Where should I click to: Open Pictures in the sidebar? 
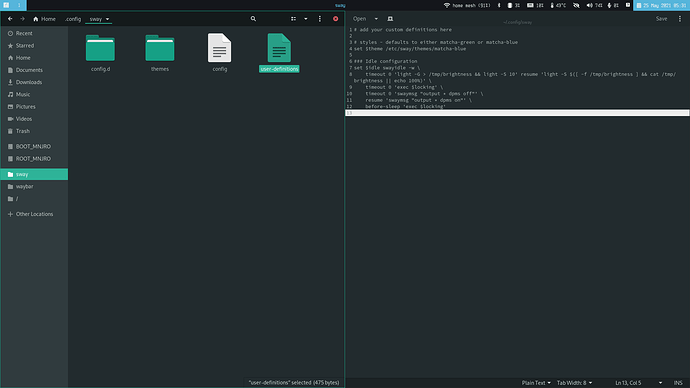click(34, 106)
